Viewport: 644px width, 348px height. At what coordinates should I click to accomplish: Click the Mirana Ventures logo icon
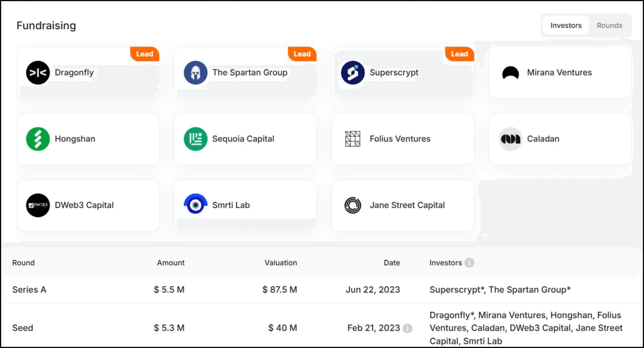tap(511, 73)
